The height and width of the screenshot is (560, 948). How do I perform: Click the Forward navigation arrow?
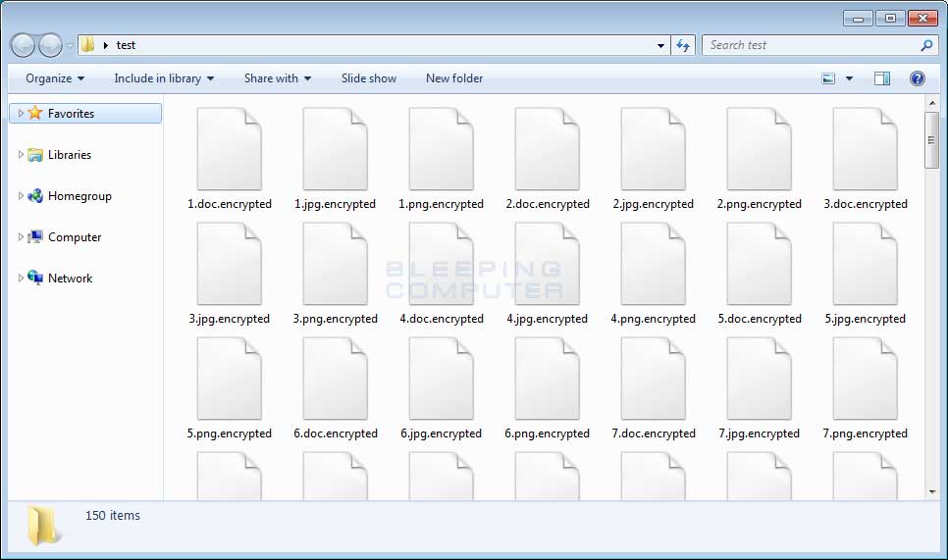pyautogui.click(x=50, y=45)
